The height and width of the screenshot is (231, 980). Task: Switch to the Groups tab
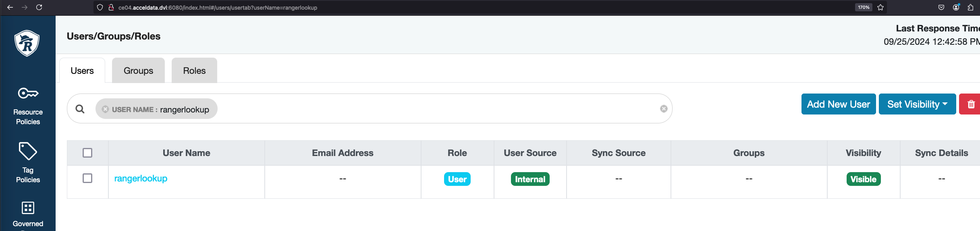(x=138, y=71)
